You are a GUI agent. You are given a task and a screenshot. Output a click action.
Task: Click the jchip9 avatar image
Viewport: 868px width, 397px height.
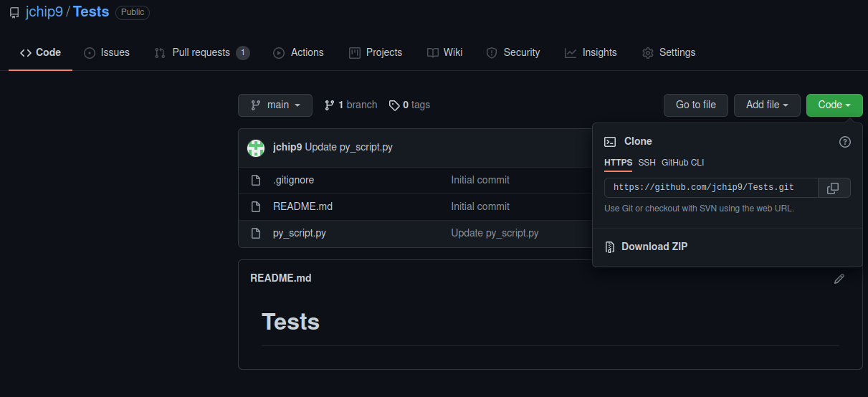pos(256,148)
